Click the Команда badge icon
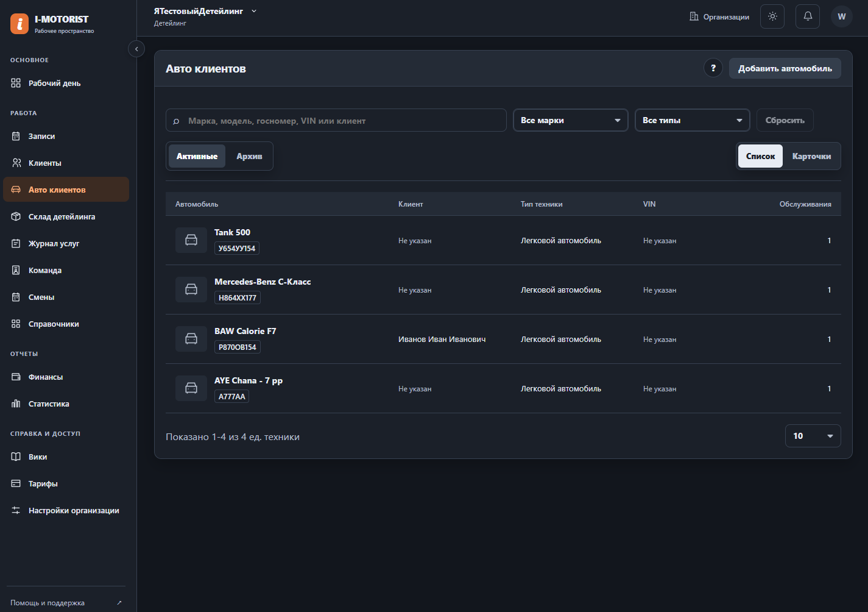The width and height of the screenshot is (868, 612). coord(16,270)
